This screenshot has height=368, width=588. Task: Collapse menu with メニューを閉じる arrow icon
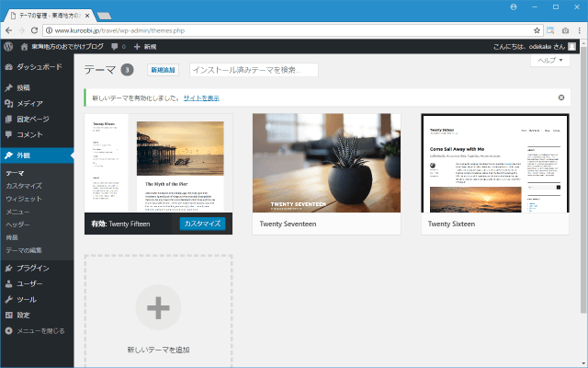click(x=8, y=331)
